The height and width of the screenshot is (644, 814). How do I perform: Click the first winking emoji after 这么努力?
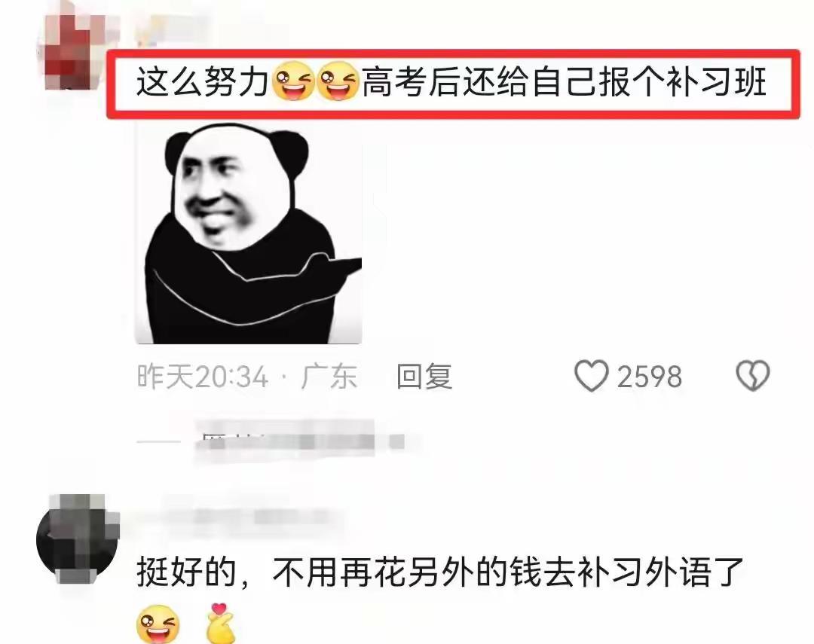pos(293,81)
